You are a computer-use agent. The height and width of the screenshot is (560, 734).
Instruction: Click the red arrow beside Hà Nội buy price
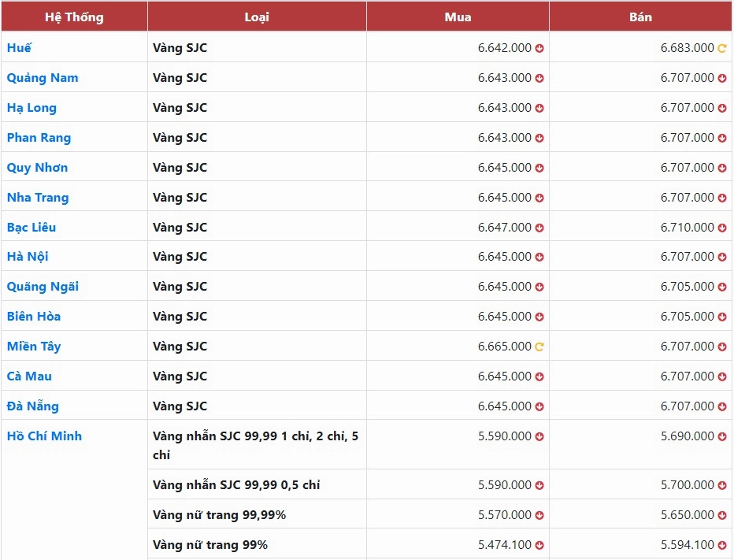[x=539, y=257]
